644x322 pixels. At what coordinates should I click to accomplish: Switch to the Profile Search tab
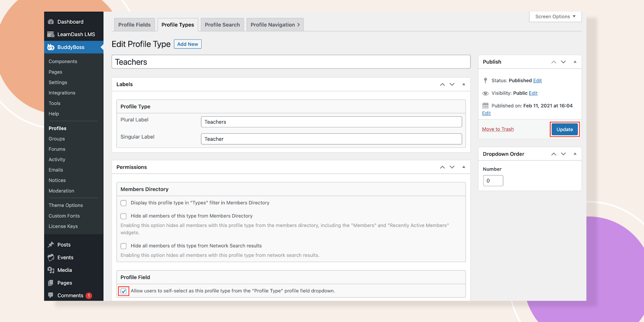222,25
